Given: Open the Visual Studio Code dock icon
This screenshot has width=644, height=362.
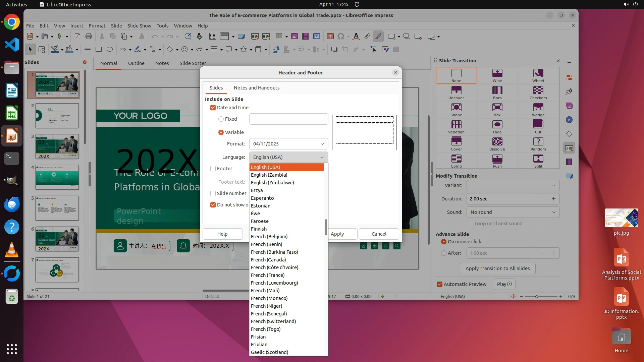Looking at the screenshot, I should (12, 45).
